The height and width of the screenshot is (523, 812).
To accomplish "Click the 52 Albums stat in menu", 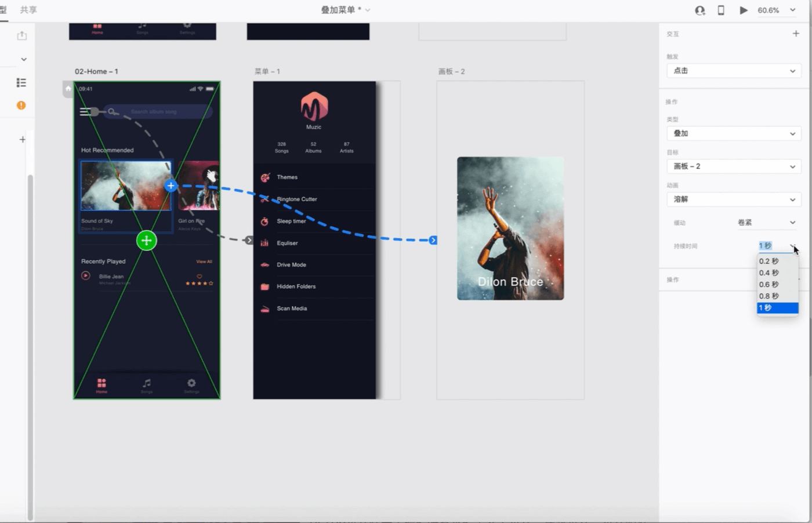I will coord(313,147).
